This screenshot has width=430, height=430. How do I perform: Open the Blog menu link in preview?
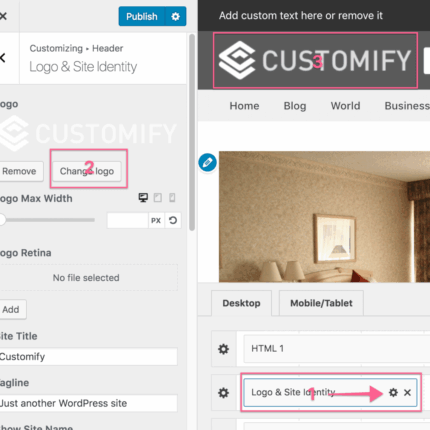pos(295,106)
